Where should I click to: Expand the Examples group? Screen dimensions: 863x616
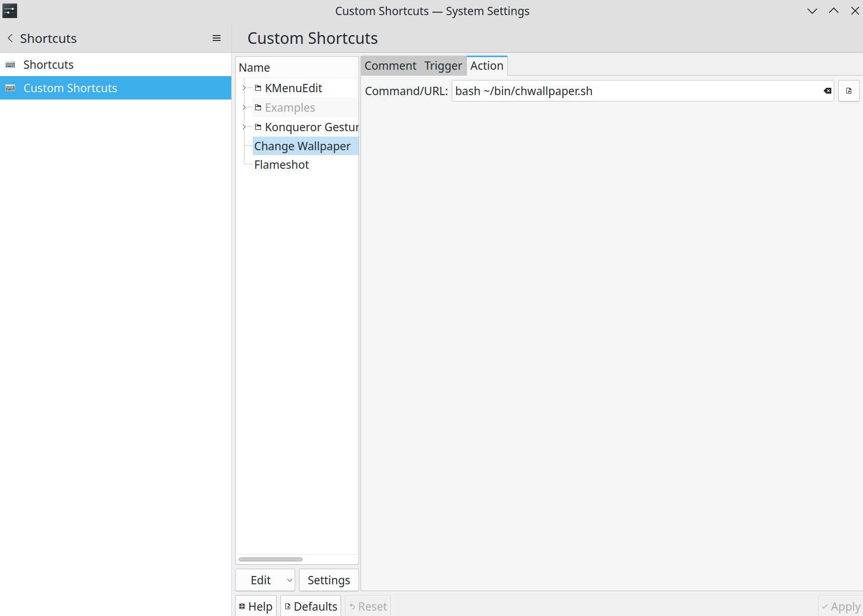(244, 108)
